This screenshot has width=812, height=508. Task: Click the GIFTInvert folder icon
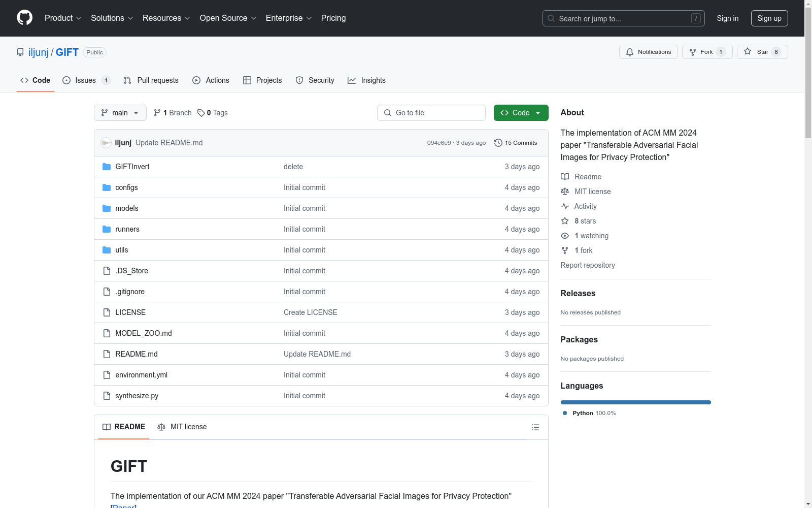(107, 167)
